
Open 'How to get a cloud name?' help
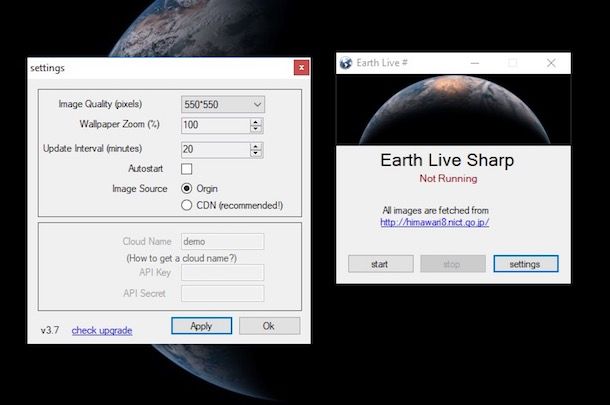pyautogui.click(x=181, y=258)
